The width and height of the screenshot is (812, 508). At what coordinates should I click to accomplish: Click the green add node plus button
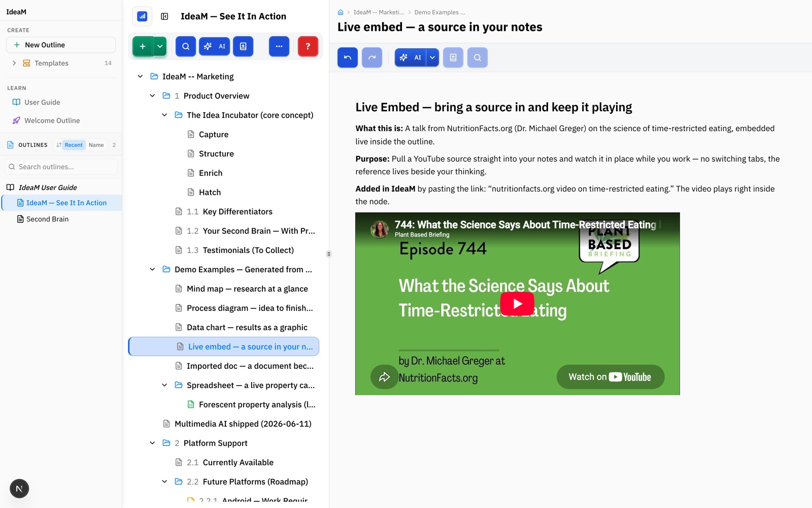143,46
